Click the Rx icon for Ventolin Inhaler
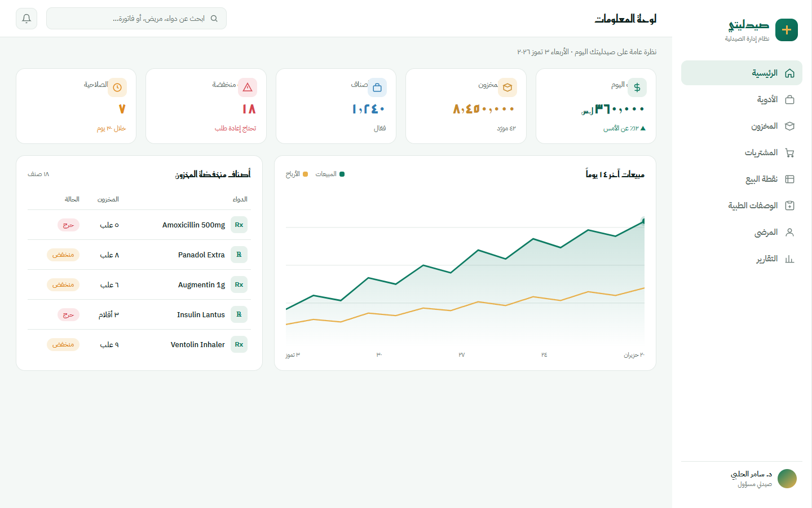The height and width of the screenshot is (508, 812). [x=239, y=344]
